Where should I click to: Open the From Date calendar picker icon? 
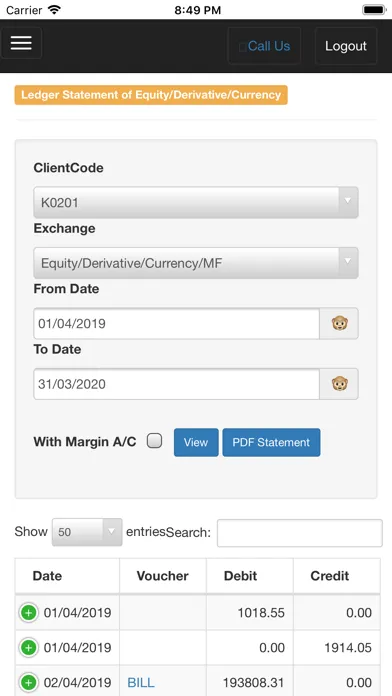[x=339, y=324]
